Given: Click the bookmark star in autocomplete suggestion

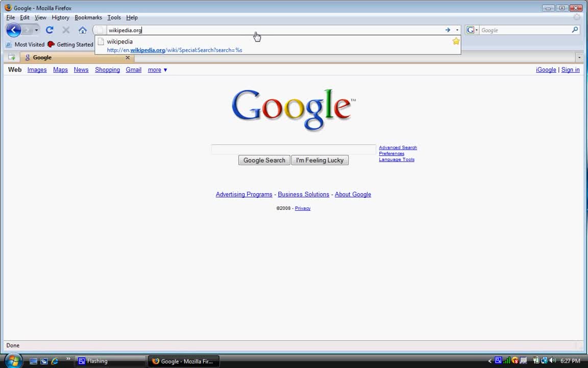Looking at the screenshot, I should (x=456, y=41).
